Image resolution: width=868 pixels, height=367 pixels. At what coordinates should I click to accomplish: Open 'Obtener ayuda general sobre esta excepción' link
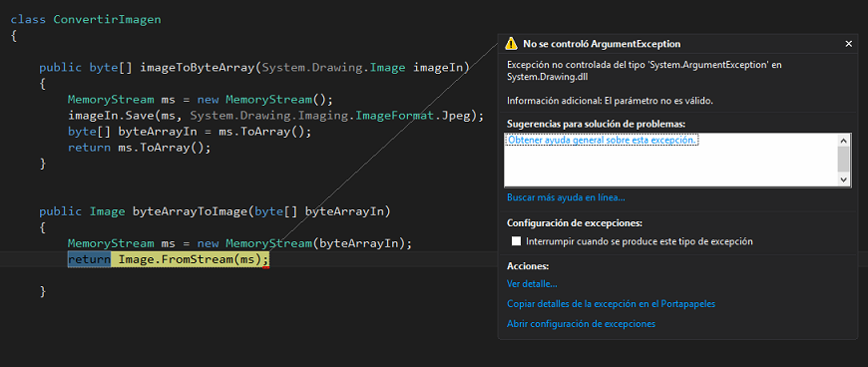(602, 140)
